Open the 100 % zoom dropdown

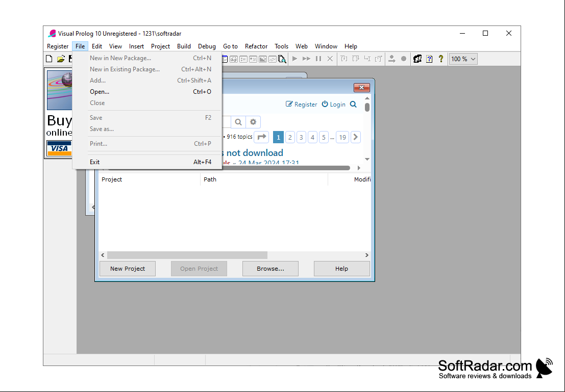pos(463,59)
